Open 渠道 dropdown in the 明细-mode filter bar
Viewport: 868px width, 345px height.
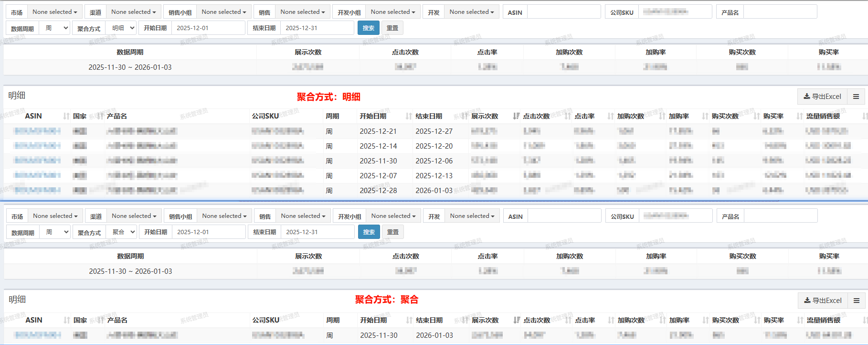pyautogui.click(x=134, y=12)
